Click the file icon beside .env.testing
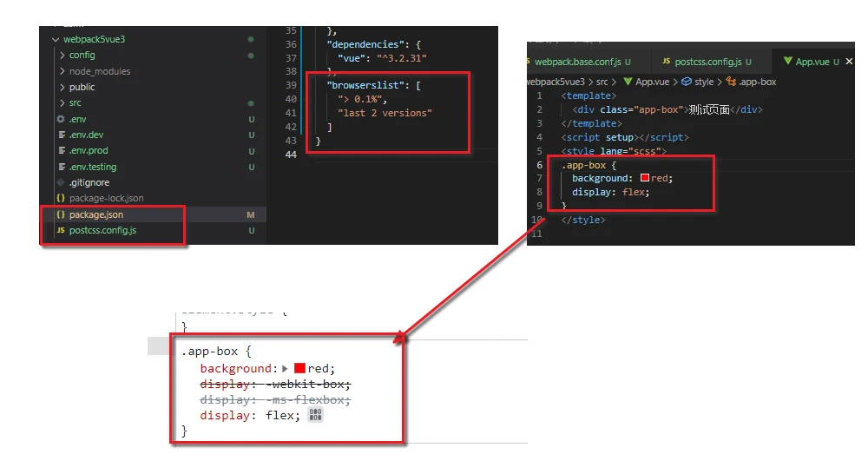The height and width of the screenshot is (474, 868). pyautogui.click(x=62, y=167)
